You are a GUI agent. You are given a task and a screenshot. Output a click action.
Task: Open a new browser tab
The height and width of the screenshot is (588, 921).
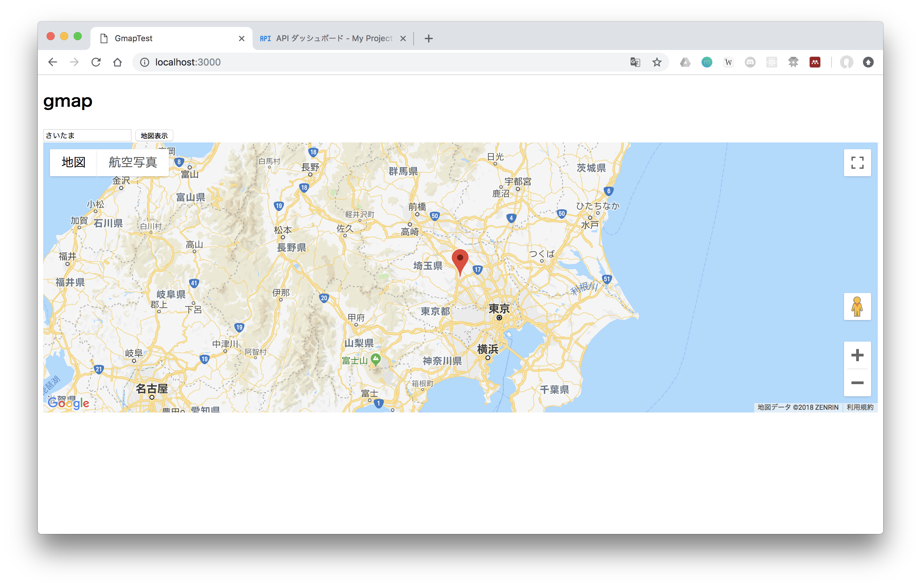[x=428, y=38]
